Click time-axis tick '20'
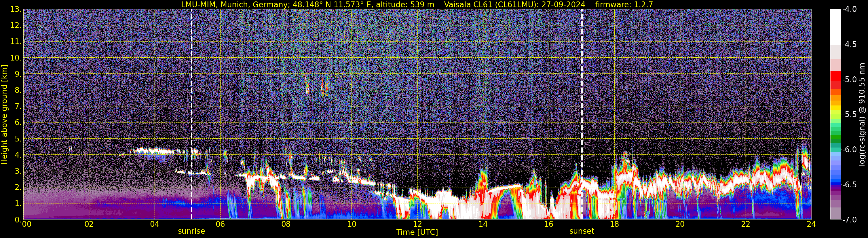 point(680,224)
